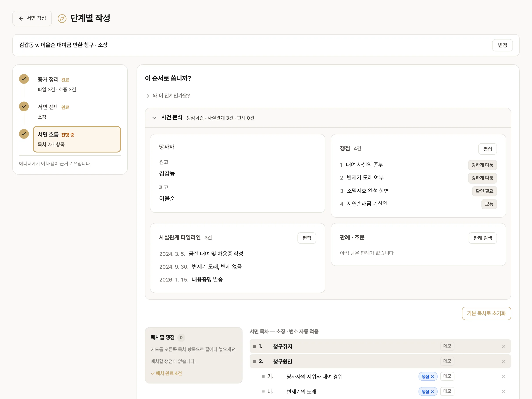The image size is (532, 399).
Task: Click outline title 당사자의 지위와 대여 경위
Action: (314, 377)
